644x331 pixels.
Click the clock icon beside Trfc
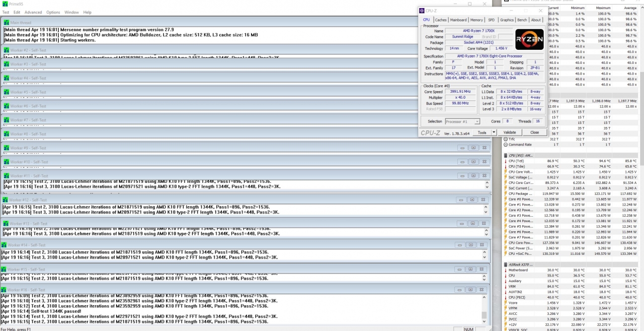(x=506, y=140)
